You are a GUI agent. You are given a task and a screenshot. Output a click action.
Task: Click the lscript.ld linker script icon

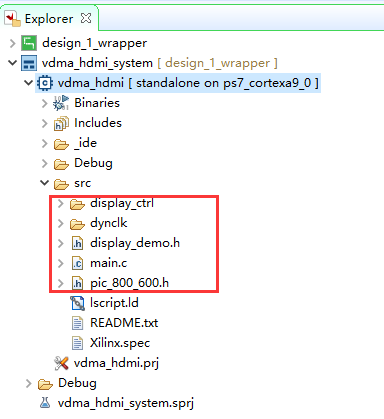pyautogui.click(x=77, y=303)
